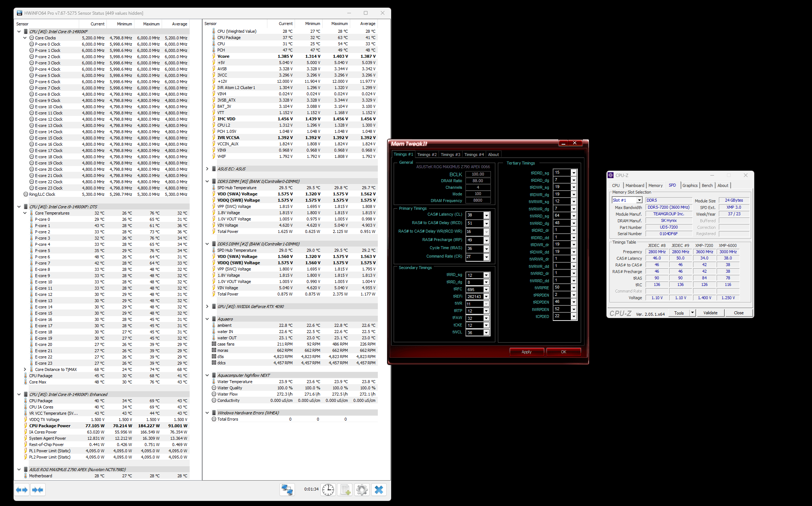Viewport: 812px width, 506px height.
Task: Select the IVR VCCSA sensor row
Action: (x=295, y=138)
